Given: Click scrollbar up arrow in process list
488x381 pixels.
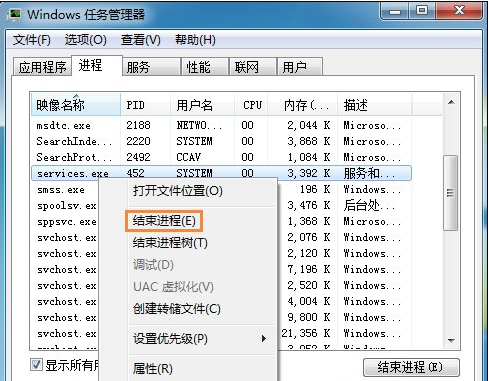Looking at the screenshot, I should pyautogui.click(x=451, y=102).
